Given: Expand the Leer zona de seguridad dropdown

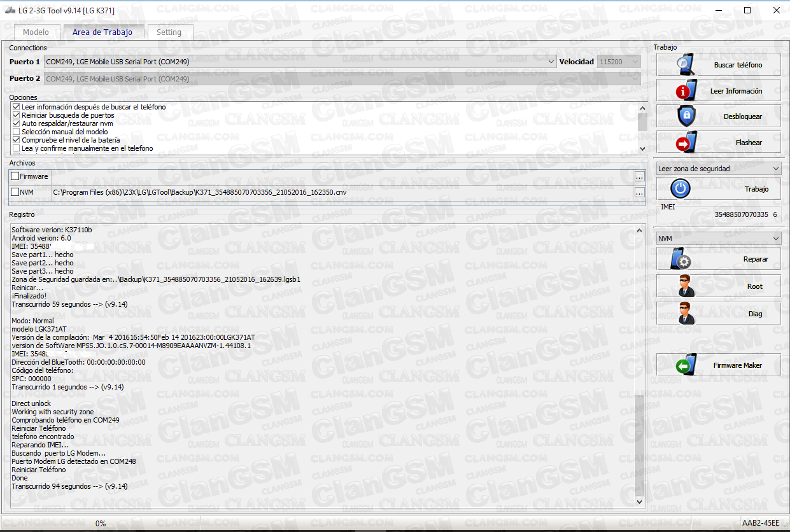Looking at the screenshot, I should pos(775,169).
